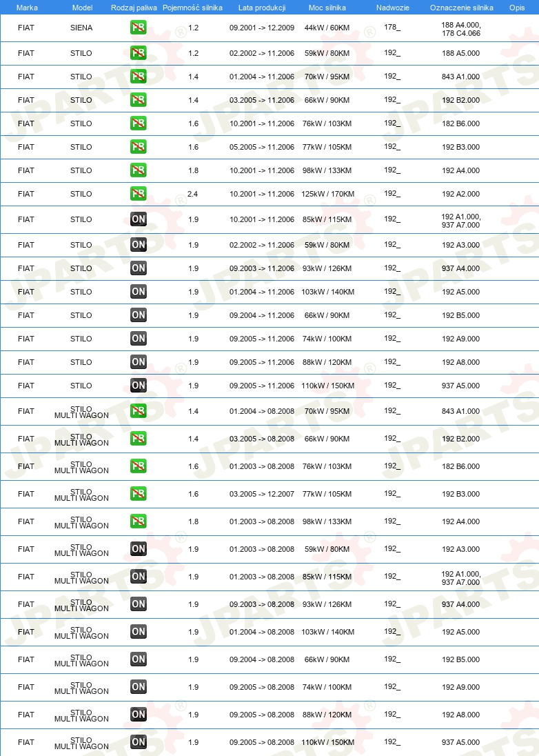This screenshot has width=539, height=756.
Task: Click petrol icon for STILO 1.2 80KM
Action: point(139,53)
